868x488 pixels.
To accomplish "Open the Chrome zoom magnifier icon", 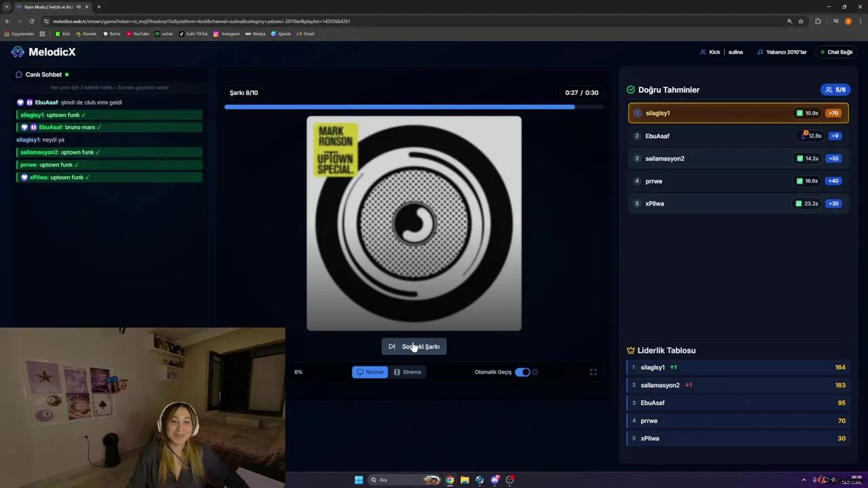I will pyautogui.click(x=789, y=21).
